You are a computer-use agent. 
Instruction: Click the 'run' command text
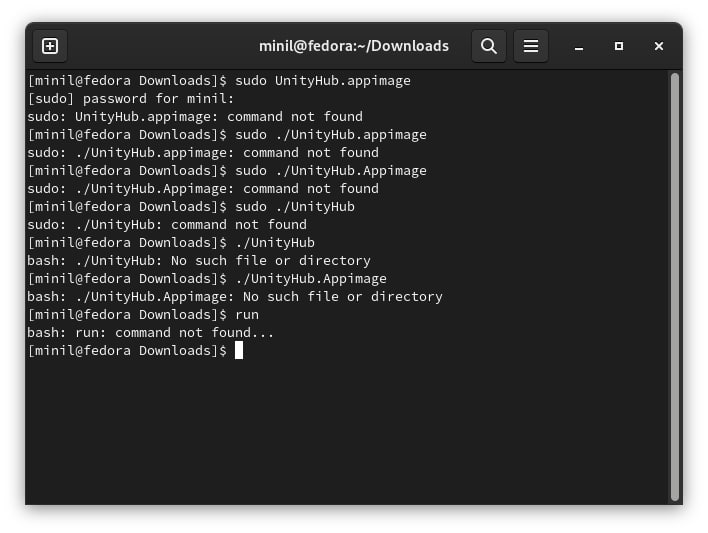(247, 314)
